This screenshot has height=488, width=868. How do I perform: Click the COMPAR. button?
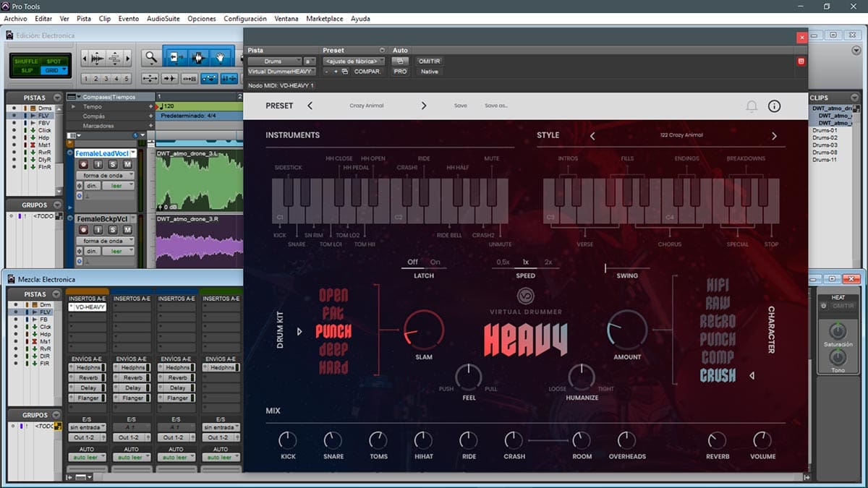click(x=367, y=72)
